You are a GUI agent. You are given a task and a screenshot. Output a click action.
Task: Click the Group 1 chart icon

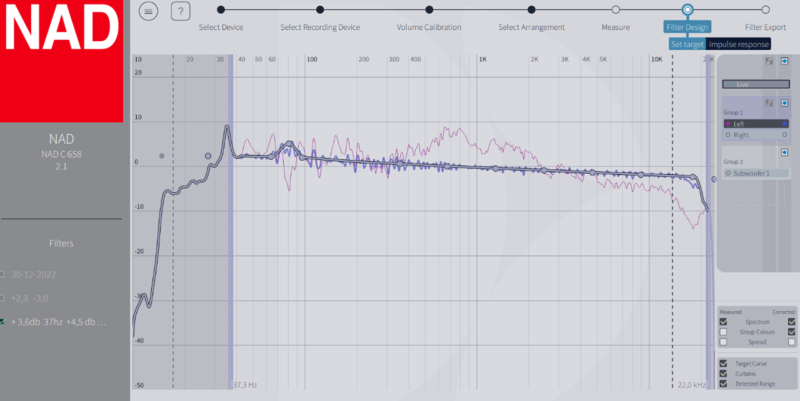click(x=769, y=103)
